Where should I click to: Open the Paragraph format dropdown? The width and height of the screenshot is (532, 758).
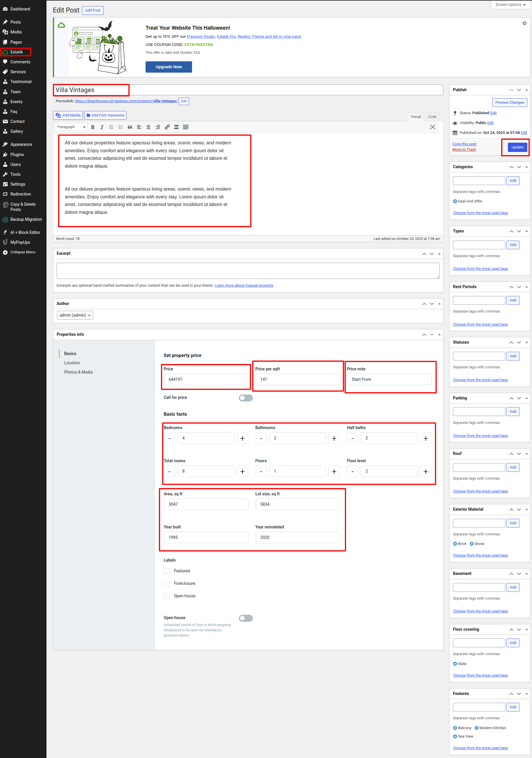point(71,127)
